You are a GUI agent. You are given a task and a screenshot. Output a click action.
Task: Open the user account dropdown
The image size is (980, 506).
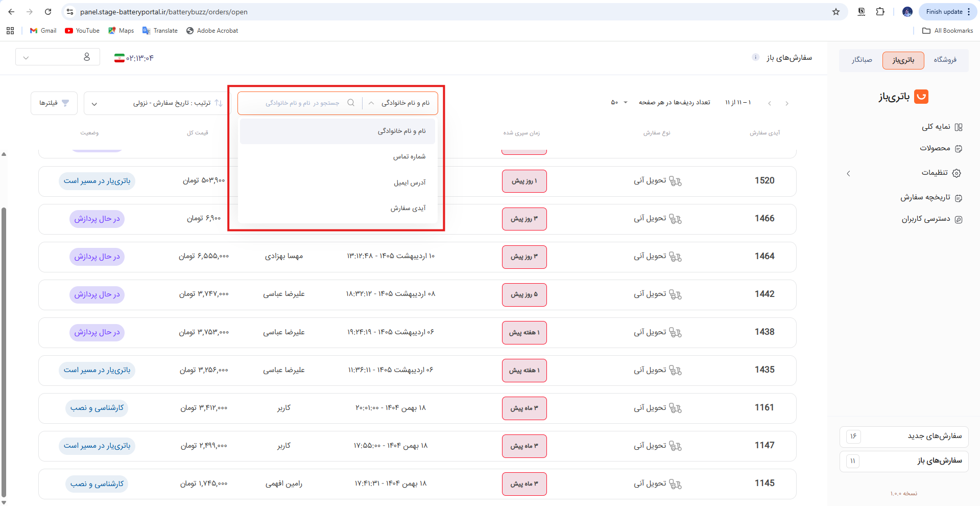pos(57,57)
